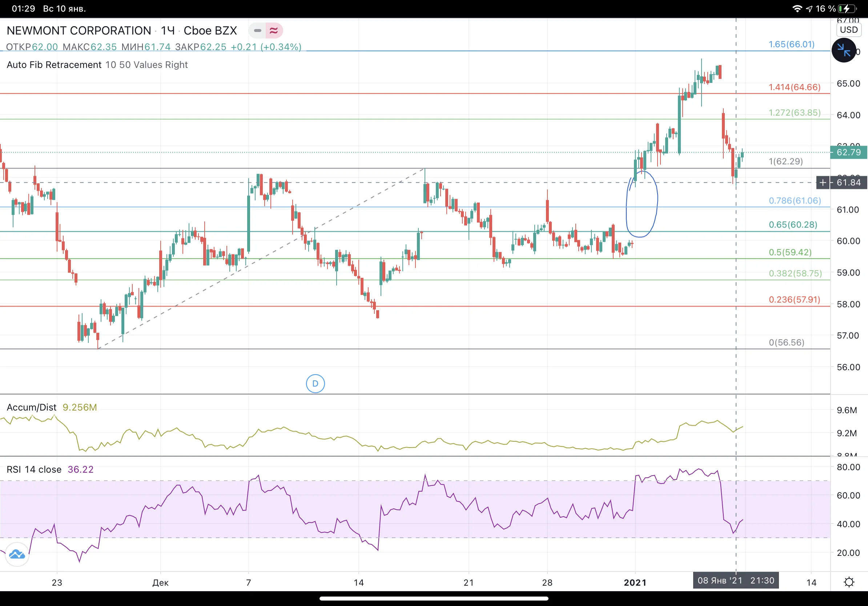
Task: Tap the 1.65(66.01) Fibonacci level label
Action: (792, 44)
